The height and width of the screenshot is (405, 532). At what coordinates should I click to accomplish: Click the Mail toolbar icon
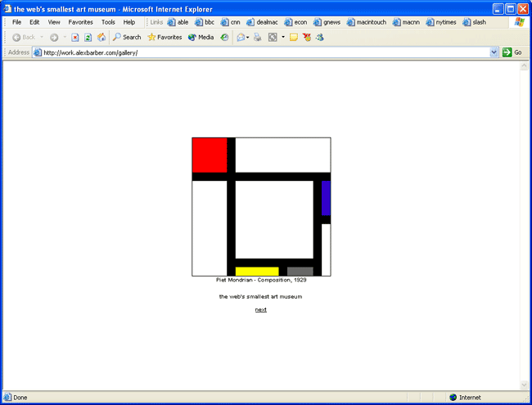point(241,38)
